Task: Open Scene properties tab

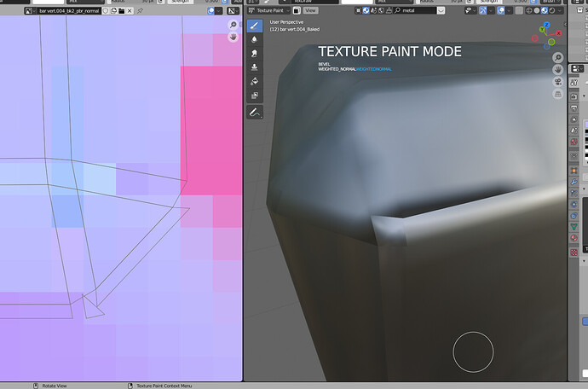Action: point(574,131)
